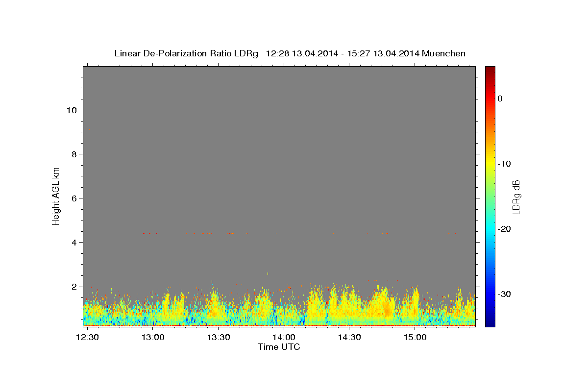
Task: Click the plot title text 'Linear De-Polarization Ratio LDRg'
Action: (186, 53)
